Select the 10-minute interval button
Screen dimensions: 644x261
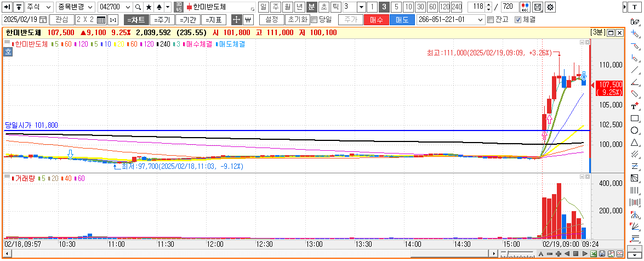pos(408,7)
